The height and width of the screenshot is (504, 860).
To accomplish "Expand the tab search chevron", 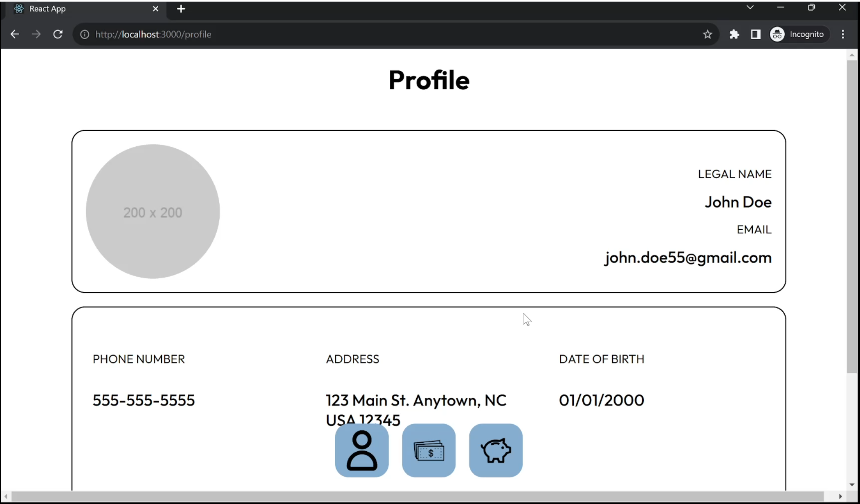I will coord(750,7).
